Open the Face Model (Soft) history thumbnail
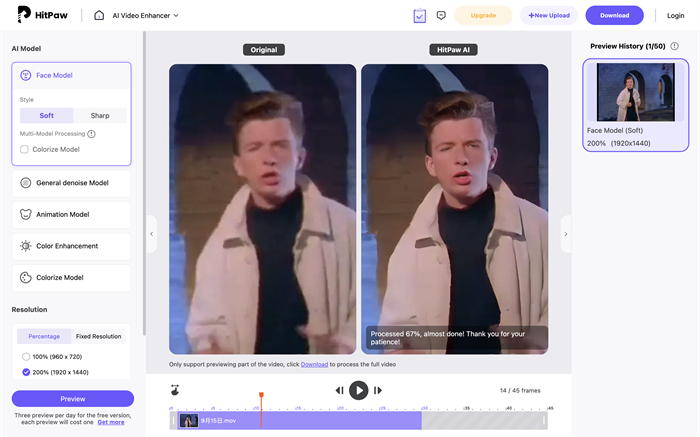The width and height of the screenshot is (700, 437). (636, 93)
